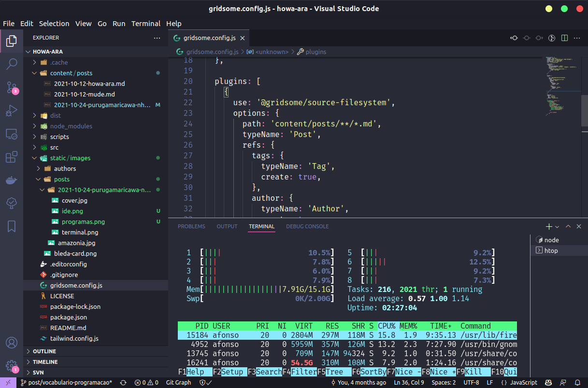Open the Source Control view with the 3 badge

click(x=12, y=87)
